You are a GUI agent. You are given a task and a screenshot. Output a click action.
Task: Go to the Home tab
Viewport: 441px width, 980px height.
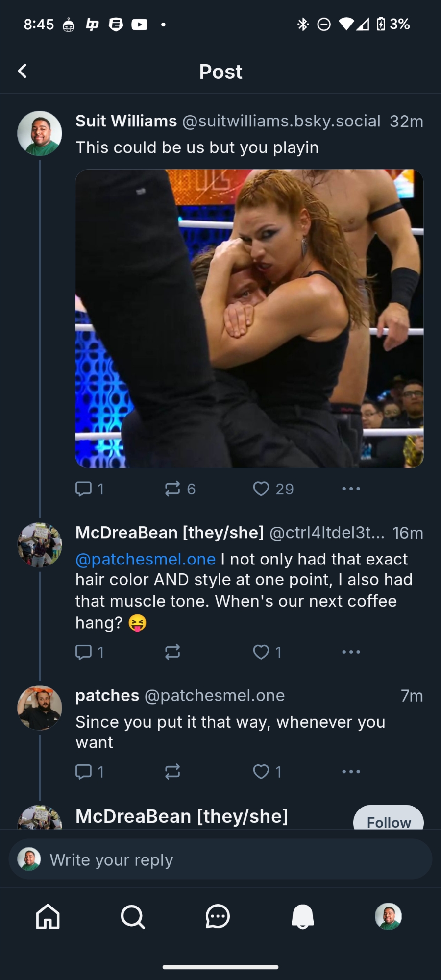pos(48,916)
